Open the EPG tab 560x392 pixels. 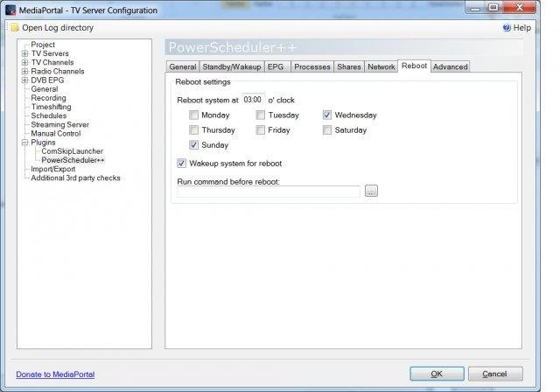(277, 66)
